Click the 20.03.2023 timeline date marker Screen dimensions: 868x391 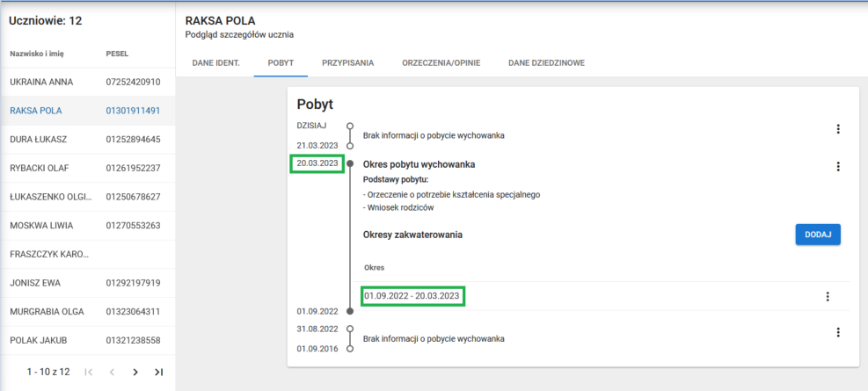pyautogui.click(x=317, y=163)
